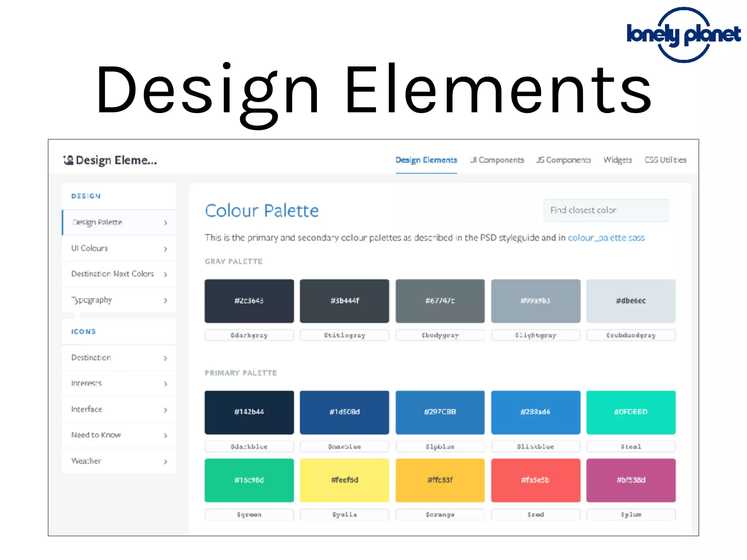Expand Destination Next Colors chevron
This screenshot has width=747, height=560.
pyautogui.click(x=166, y=274)
